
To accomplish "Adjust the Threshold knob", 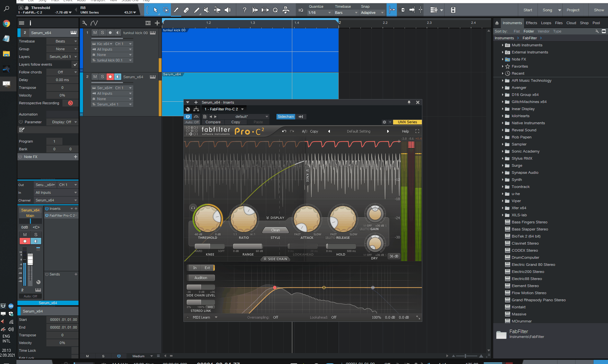I will 208,219.
